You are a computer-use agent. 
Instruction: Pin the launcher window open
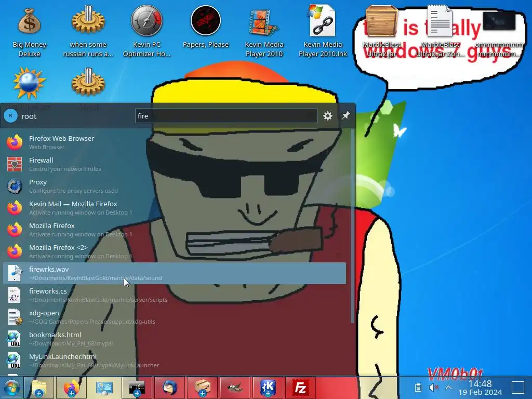pos(345,116)
